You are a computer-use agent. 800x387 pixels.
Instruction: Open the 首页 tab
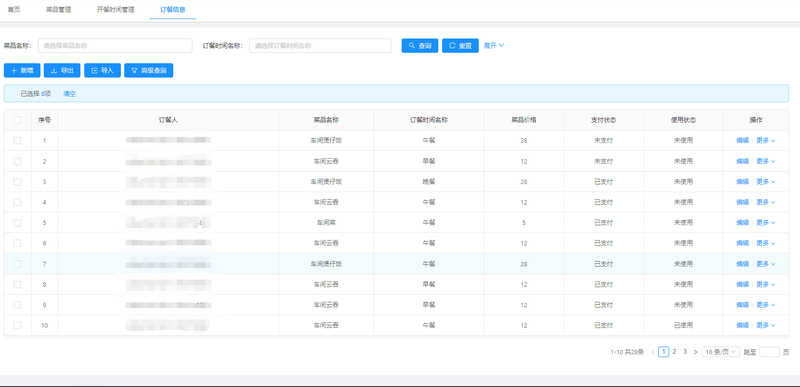(x=14, y=10)
